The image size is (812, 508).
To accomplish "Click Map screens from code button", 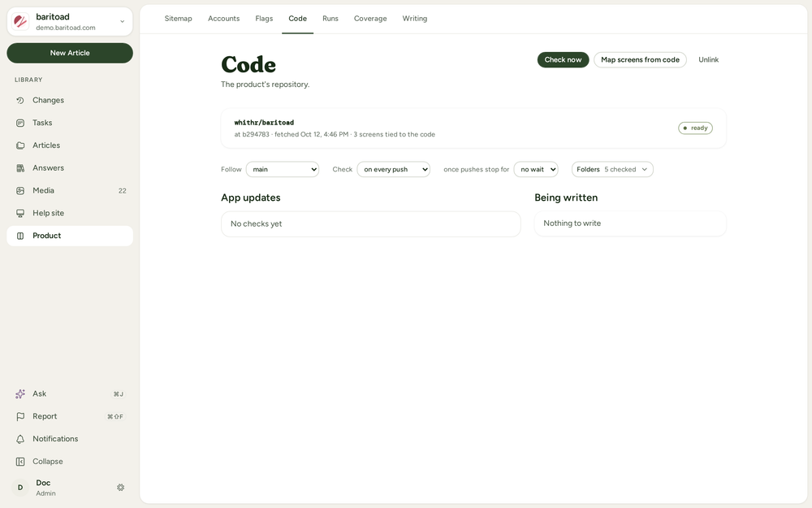I will coord(640,59).
